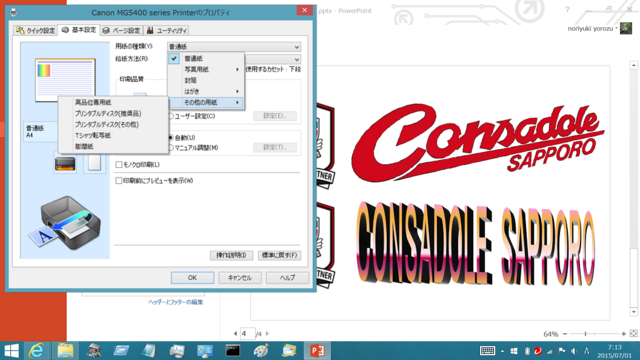Screen dimensions: 640x360
Task: Zoom out with the minus icon
Action: (565, 334)
